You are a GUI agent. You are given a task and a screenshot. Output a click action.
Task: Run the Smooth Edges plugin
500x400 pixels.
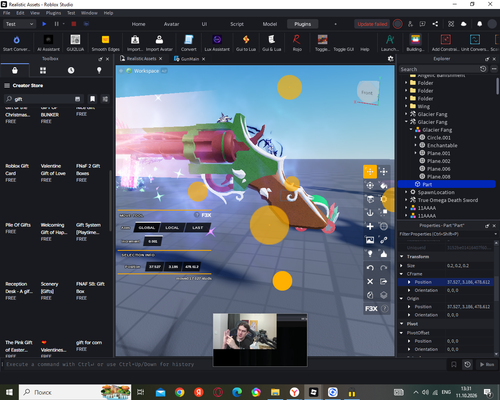[105, 43]
